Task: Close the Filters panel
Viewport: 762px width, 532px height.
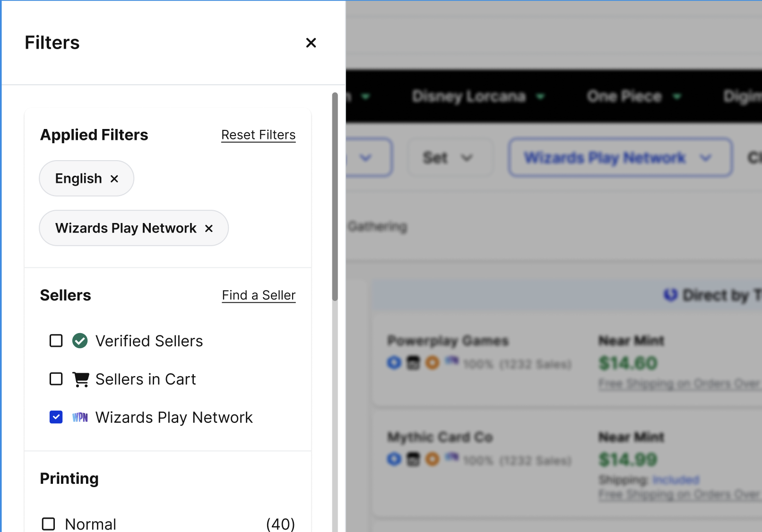Action: (311, 43)
